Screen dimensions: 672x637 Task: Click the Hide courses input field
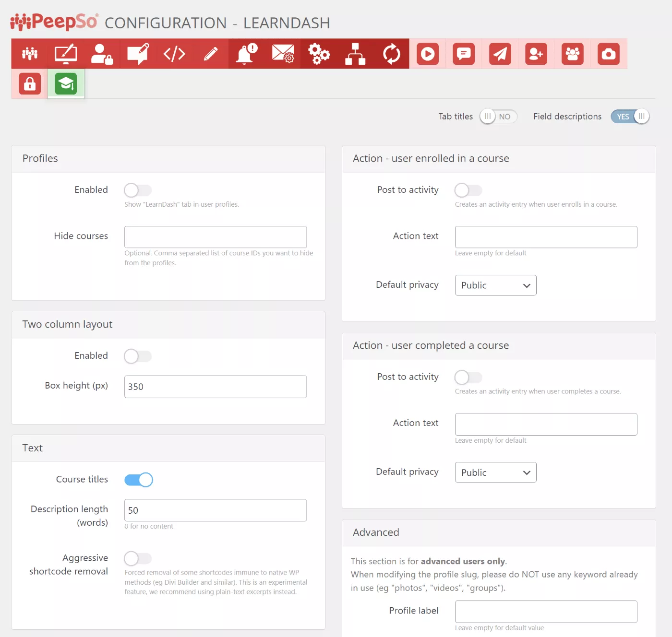[x=216, y=237]
